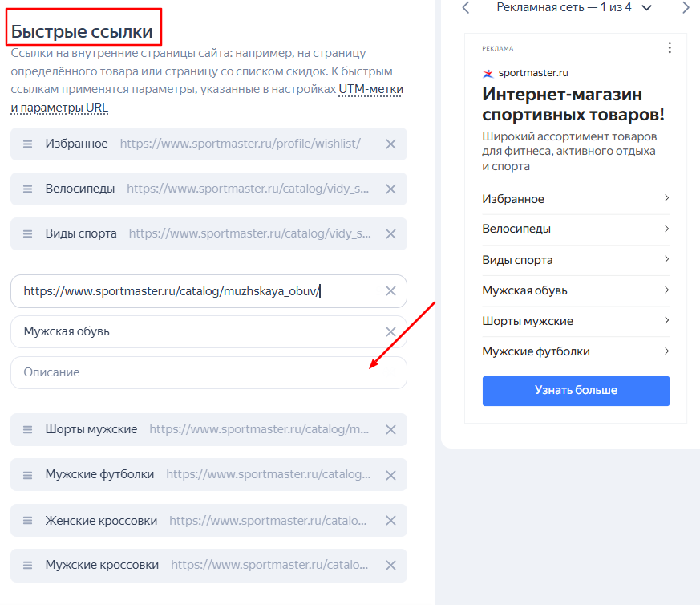Open the UTM-метки и параметры URL link

(x=207, y=99)
